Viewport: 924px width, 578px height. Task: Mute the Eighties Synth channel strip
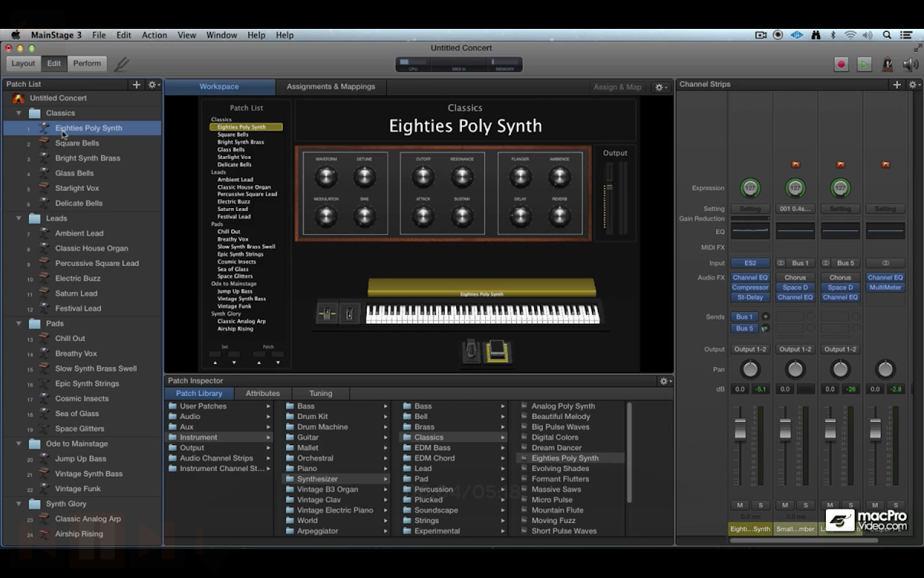[740, 505]
